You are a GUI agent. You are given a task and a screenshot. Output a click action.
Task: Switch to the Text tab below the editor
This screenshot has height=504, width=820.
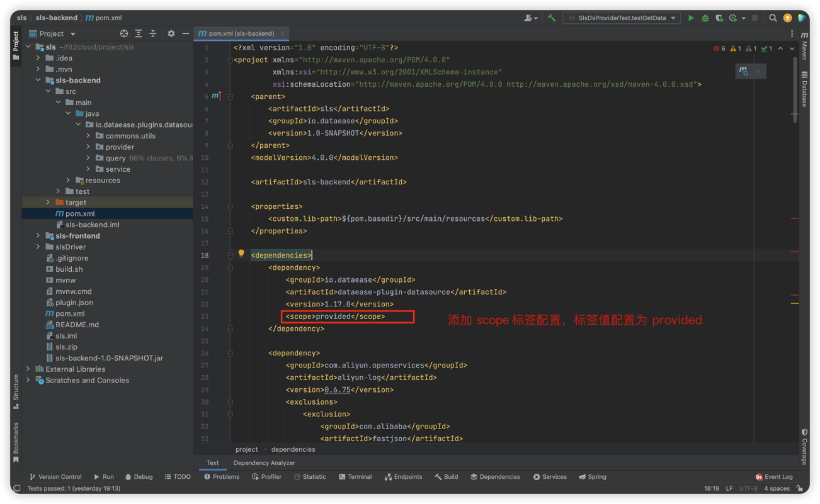click(x=213, y=463)
